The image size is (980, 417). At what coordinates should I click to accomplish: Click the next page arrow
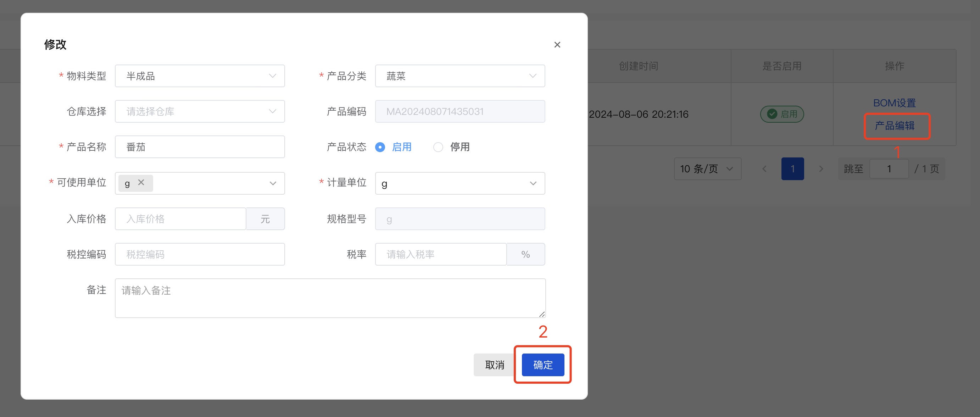(x=822, y=168)
